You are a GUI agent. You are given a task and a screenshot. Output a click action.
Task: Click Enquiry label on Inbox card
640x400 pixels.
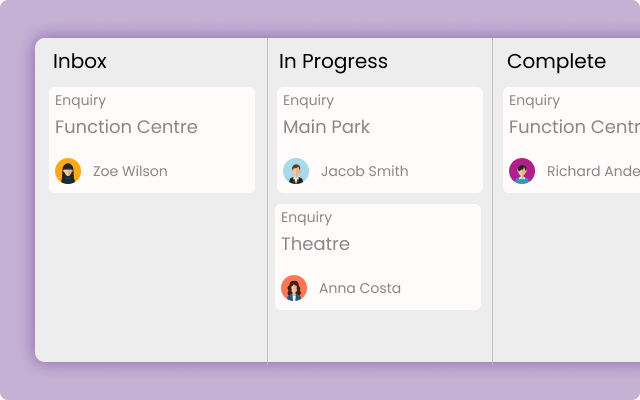[80, 100]
